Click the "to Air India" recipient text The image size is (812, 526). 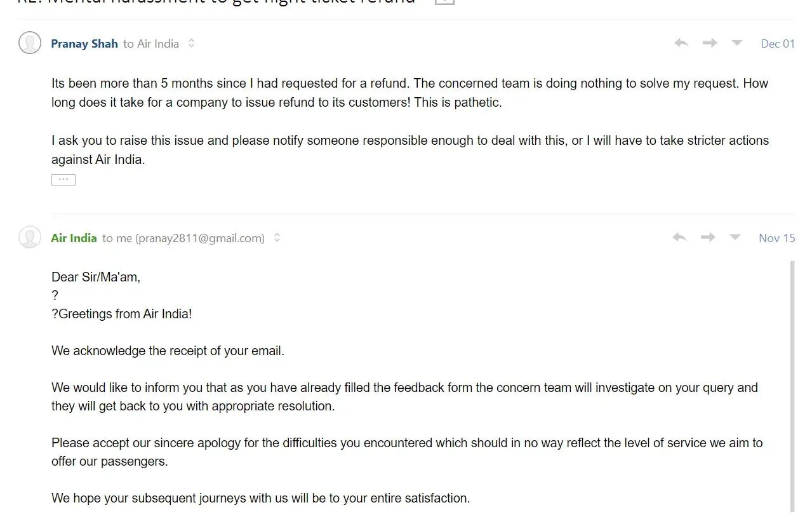pos(151,44)
